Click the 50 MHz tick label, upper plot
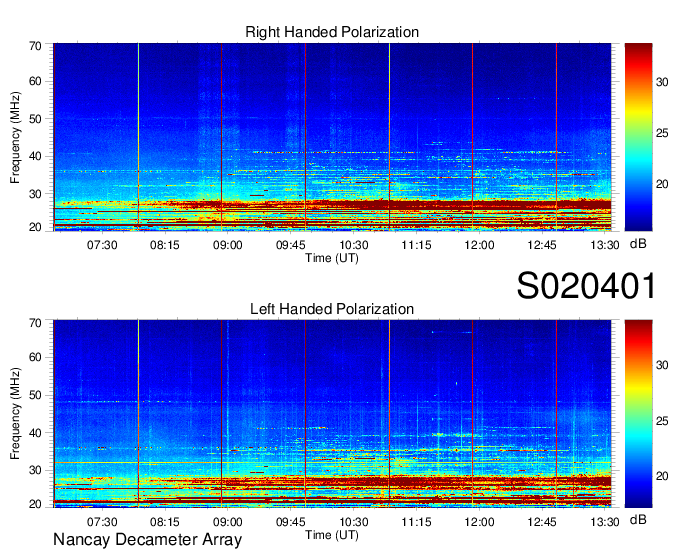 (x=35, y=119)
